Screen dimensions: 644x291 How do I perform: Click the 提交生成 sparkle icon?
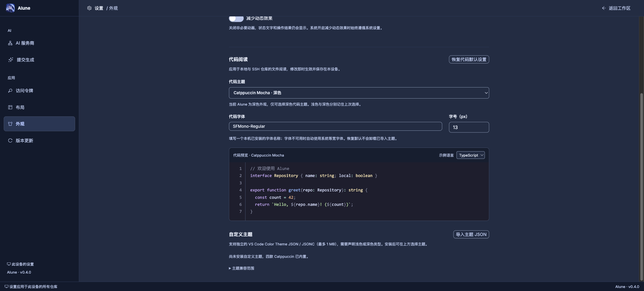coord(11,60)
